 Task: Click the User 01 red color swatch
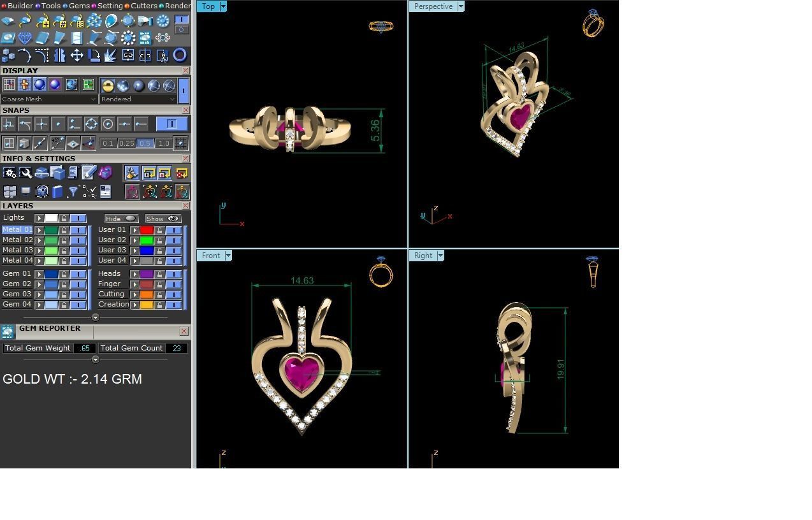pos(147,230)
